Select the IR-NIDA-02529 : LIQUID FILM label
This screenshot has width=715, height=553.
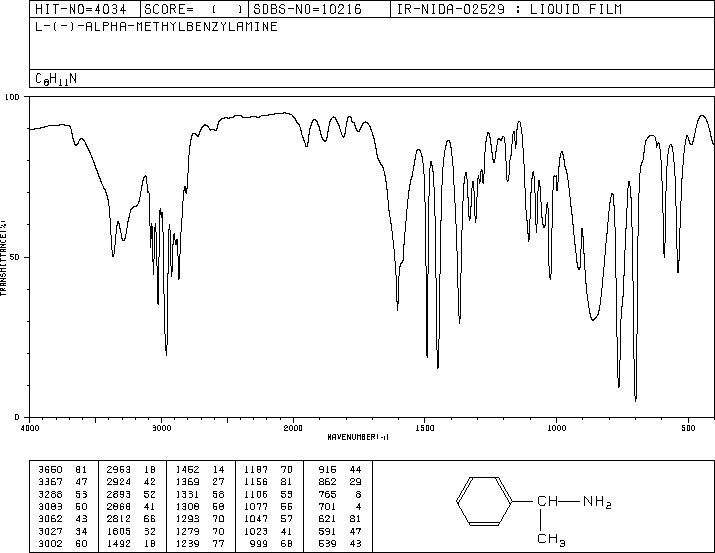[x=509, y=9]
